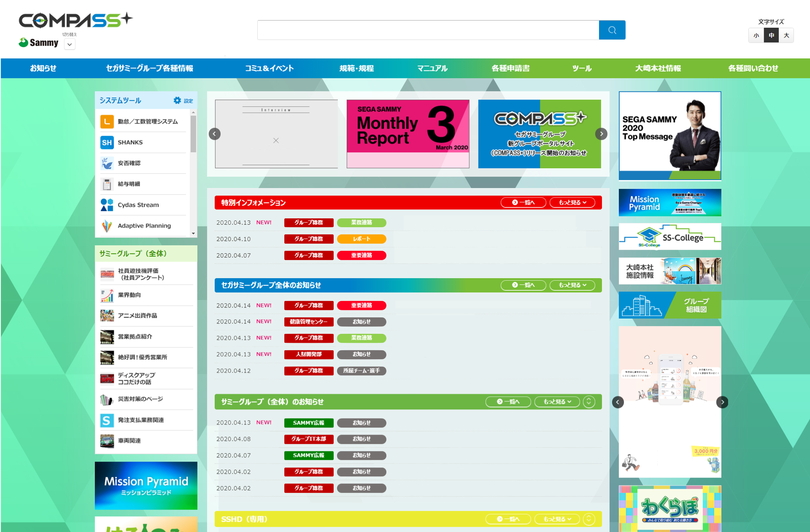
Task: Open the system tool settings gear
Action: tap(177, 100)
